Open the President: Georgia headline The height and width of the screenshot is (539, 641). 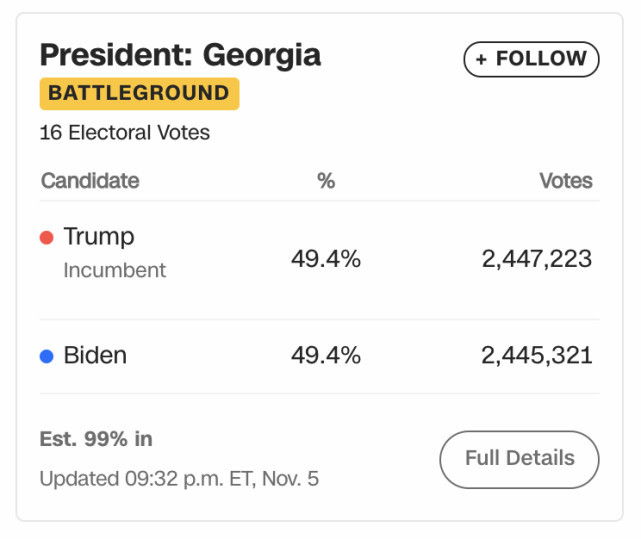(x=180, y=54)
